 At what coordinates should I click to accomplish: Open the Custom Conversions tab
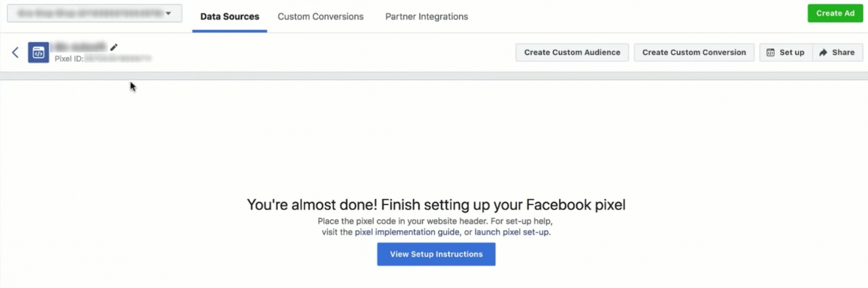pos(320,16)
